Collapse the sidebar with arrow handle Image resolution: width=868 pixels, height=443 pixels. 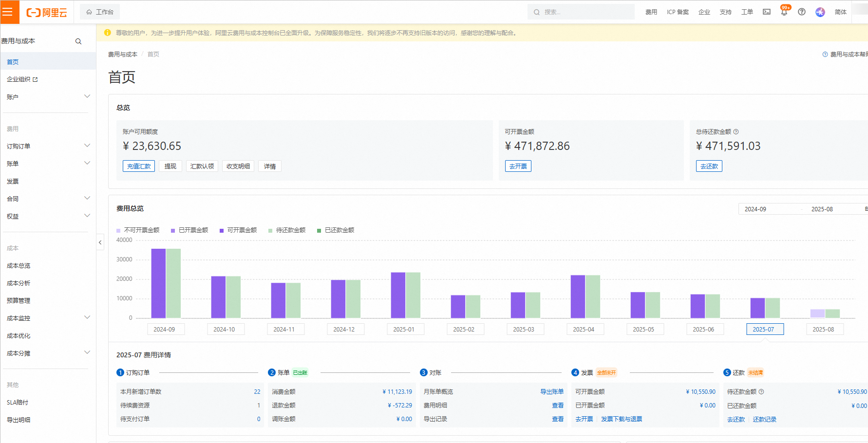100,242
